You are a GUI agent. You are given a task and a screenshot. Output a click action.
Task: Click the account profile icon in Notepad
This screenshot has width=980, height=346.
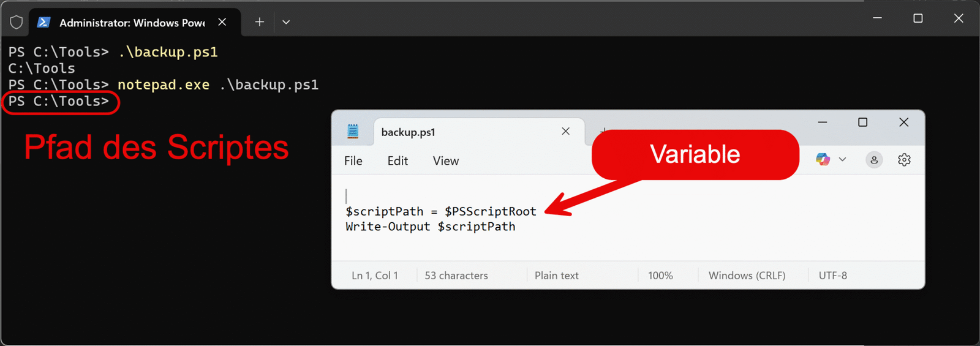(x=874, y=160)
